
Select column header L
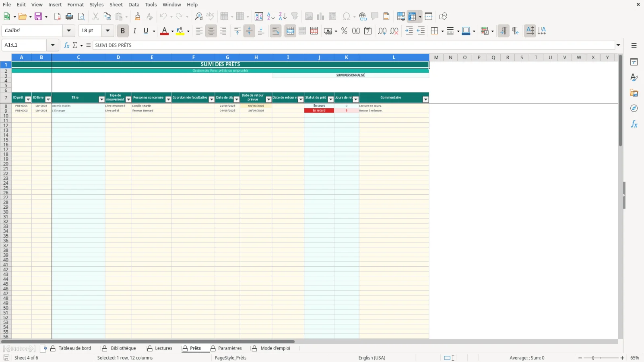394,58
